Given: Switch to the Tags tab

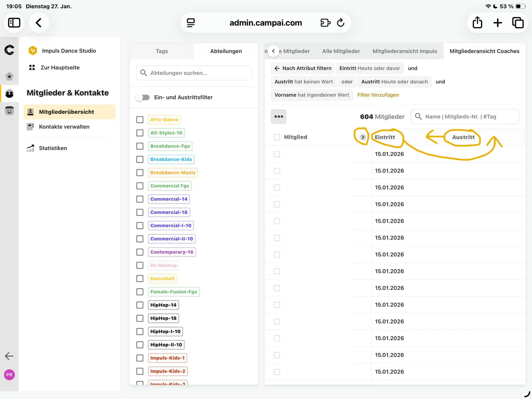Looking at the screenshot, I should [x=162, y=51].
